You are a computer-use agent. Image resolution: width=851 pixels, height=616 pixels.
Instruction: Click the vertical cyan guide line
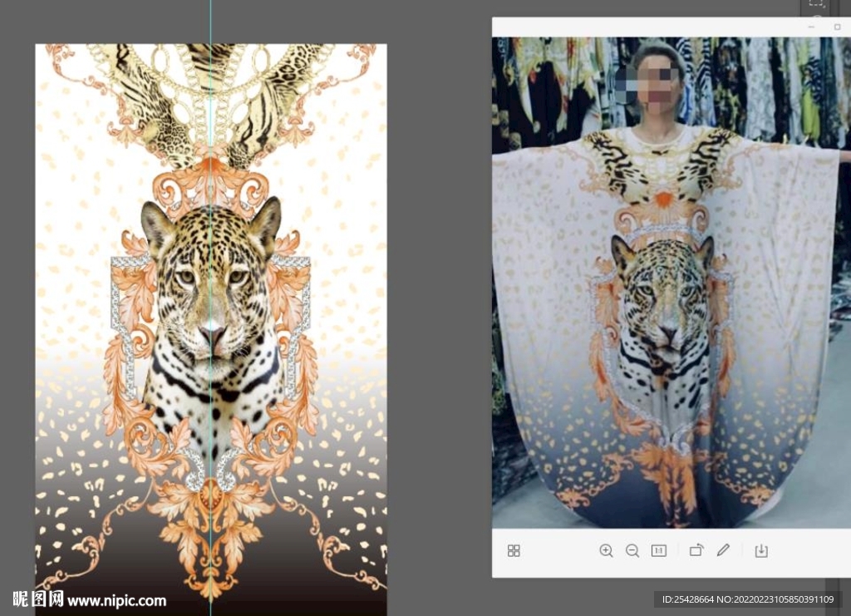(211, 125)
